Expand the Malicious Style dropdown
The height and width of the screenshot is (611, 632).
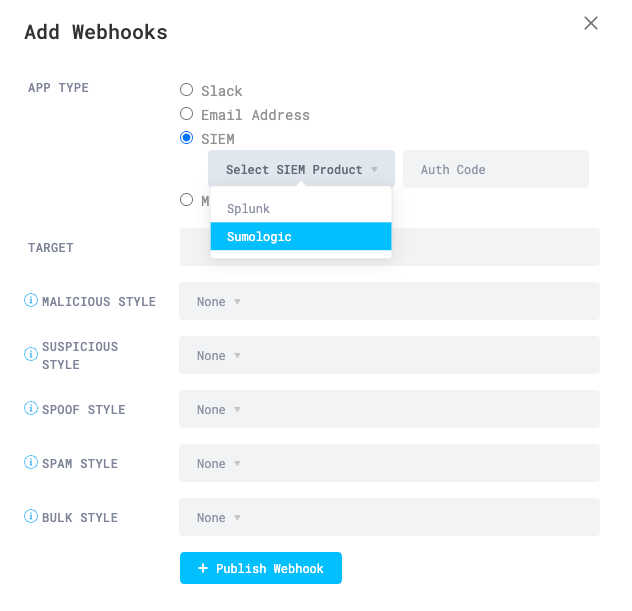click(389, 301)
